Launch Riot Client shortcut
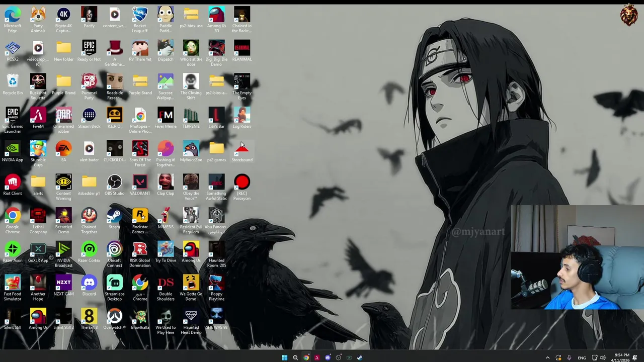 pos(13,185)
